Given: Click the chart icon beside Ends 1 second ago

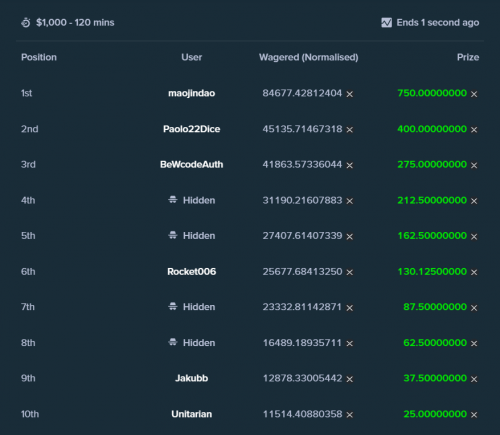Looking at the screenshot, I should click(x=386, y=23).
